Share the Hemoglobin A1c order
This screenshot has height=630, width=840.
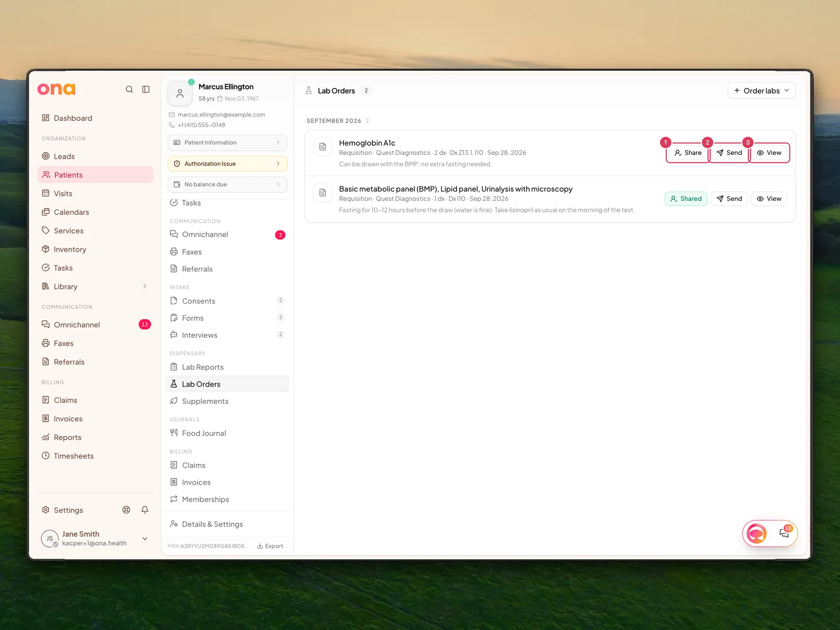click(688, 153)
